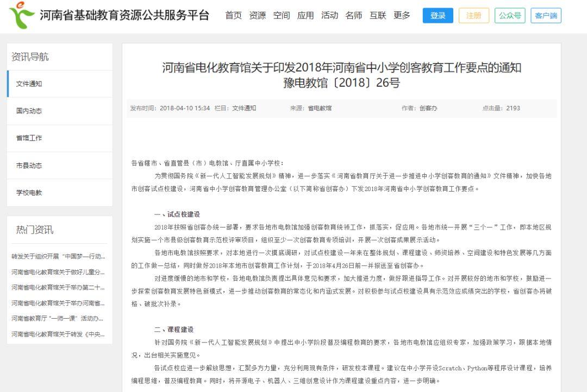Click the platform logo icon
This screenshot has height=392, width=587.
[x=21, y=15]
